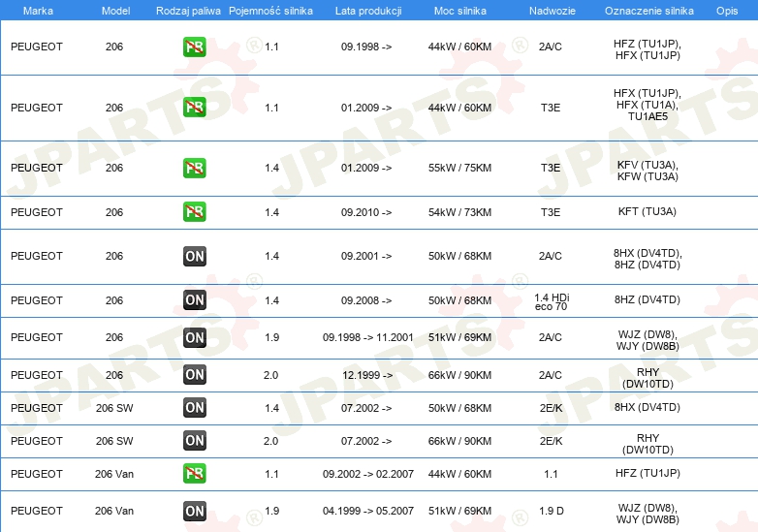
Task: Click the production years cell 09.1998 -> 11.2001
Action: pos(367,337)
